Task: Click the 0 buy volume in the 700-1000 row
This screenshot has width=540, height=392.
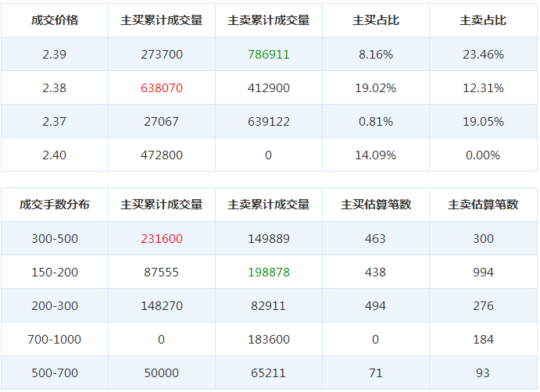Action: click(162, 340)
